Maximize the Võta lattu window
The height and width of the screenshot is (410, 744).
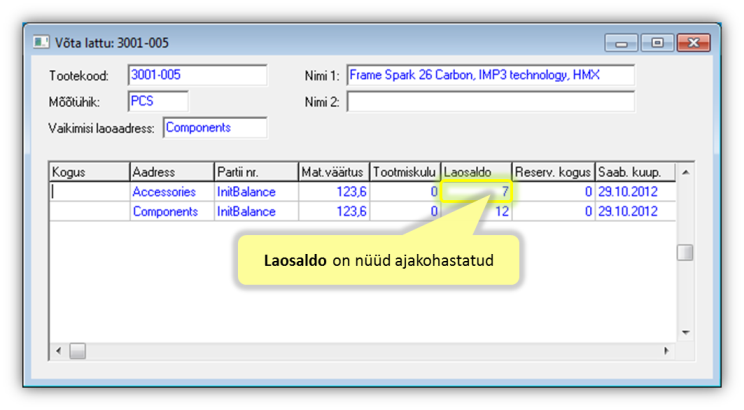(657, 43)
